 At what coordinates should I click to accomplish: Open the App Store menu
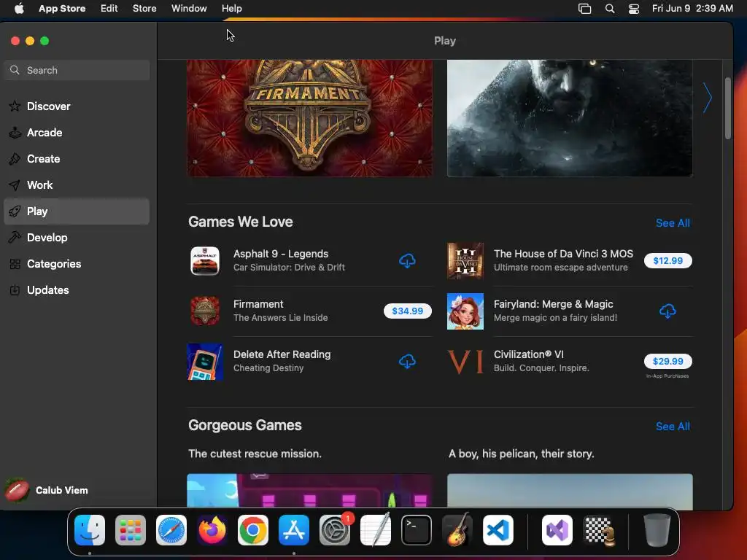click(x=62, y=9)
